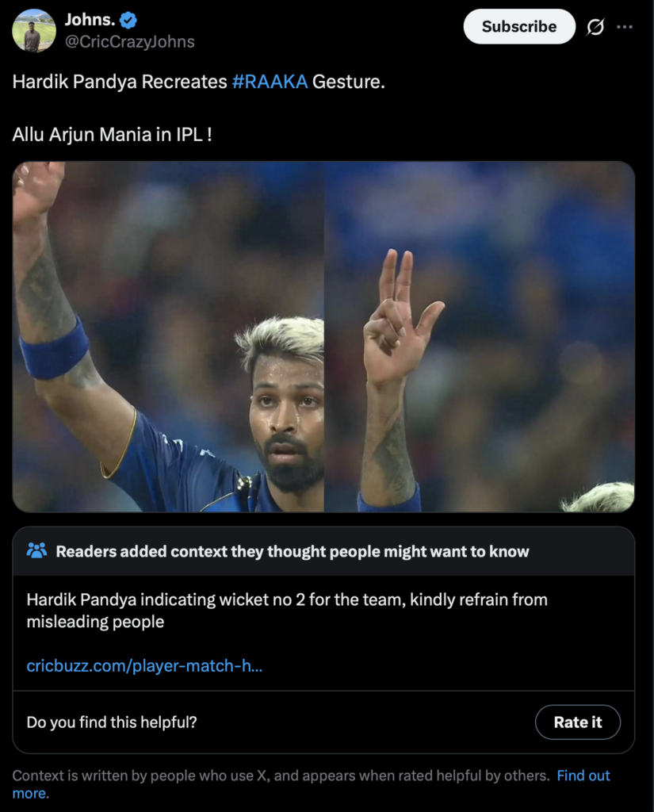
Task: Click the 'Readers added context' header
Action: tap(293, 552)
